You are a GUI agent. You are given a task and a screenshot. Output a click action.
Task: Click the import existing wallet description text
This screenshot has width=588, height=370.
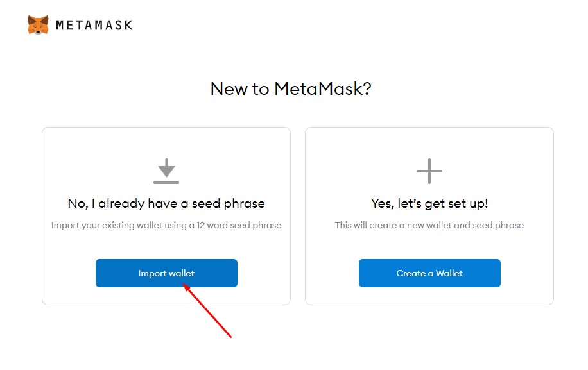tap(166, 225)
